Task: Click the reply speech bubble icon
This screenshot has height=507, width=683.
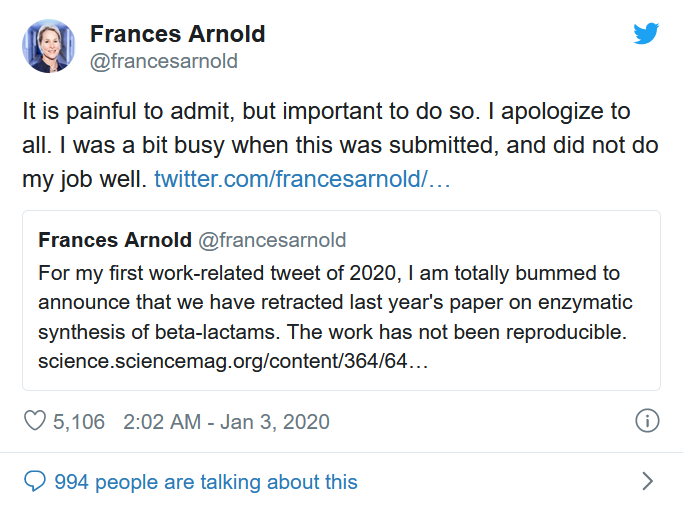Action: (x=35, y=482)
